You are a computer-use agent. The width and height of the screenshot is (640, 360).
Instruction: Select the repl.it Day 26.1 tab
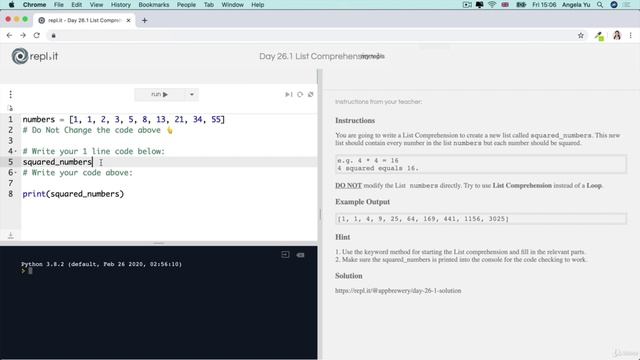(84, 20)
